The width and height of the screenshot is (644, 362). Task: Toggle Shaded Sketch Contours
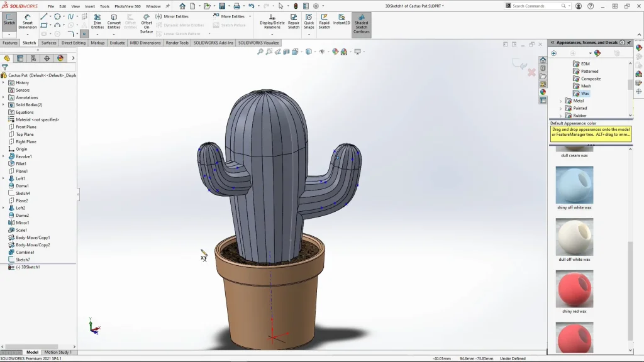[x=361, y=24]
